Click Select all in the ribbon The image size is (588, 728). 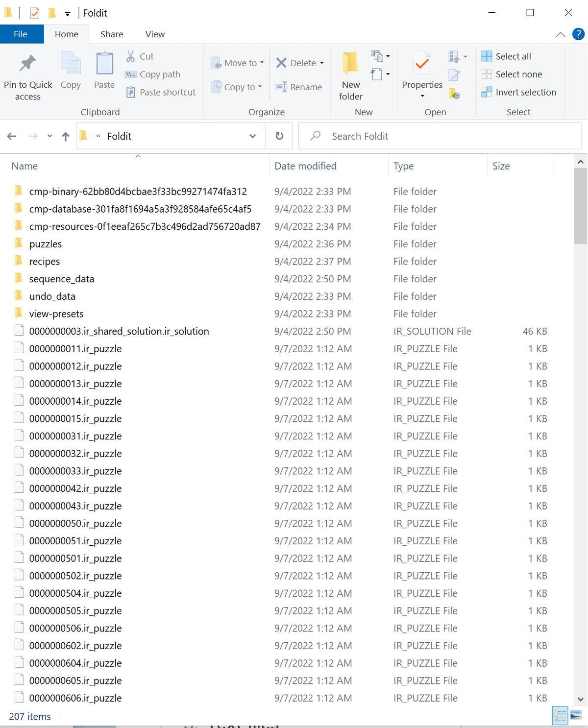tap(506, 56)
